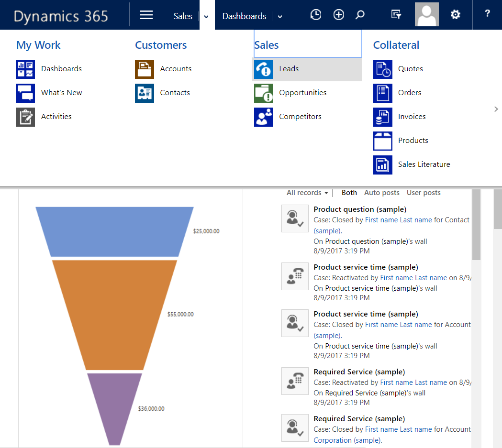Click the Opportunities tile icon
The image size is (502, 448).
click(x=264, y=93)
